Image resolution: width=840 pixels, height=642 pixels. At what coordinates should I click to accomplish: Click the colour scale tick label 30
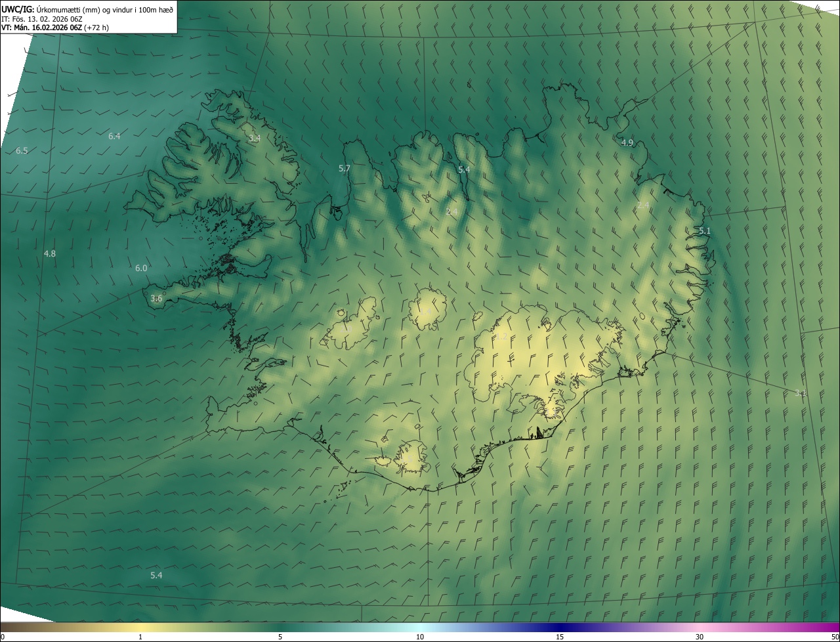pyautogui.click(x=700, y=637)
